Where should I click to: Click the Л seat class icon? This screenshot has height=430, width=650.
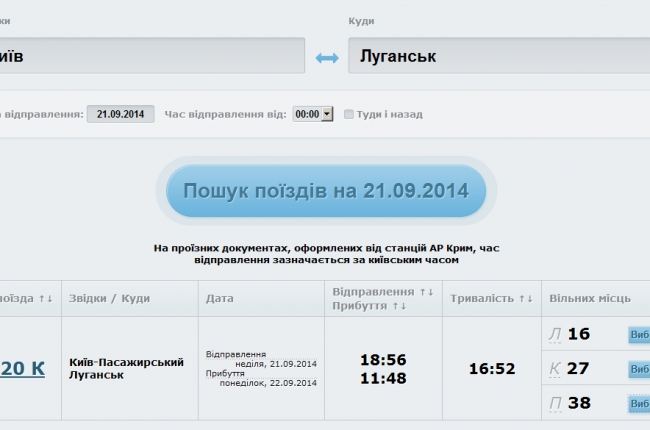tap(555, 334)
